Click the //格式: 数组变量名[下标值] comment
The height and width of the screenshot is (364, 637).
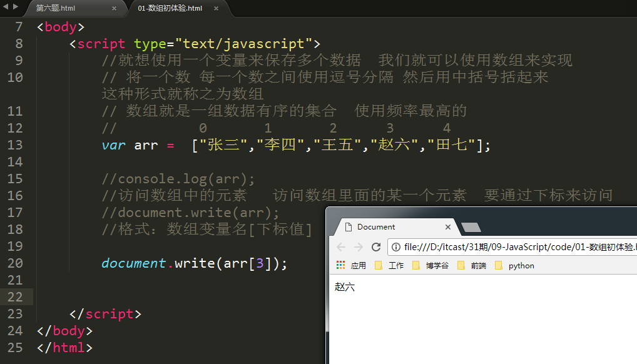206,230
